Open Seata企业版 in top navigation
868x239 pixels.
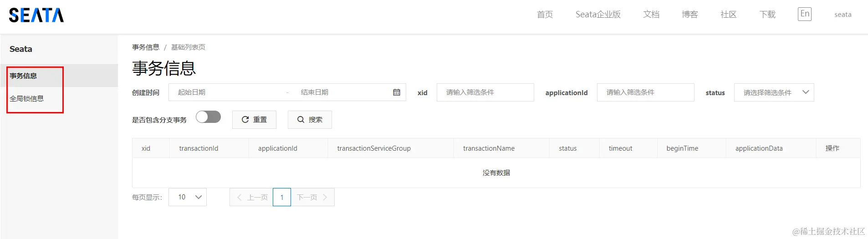pos(598,15)
